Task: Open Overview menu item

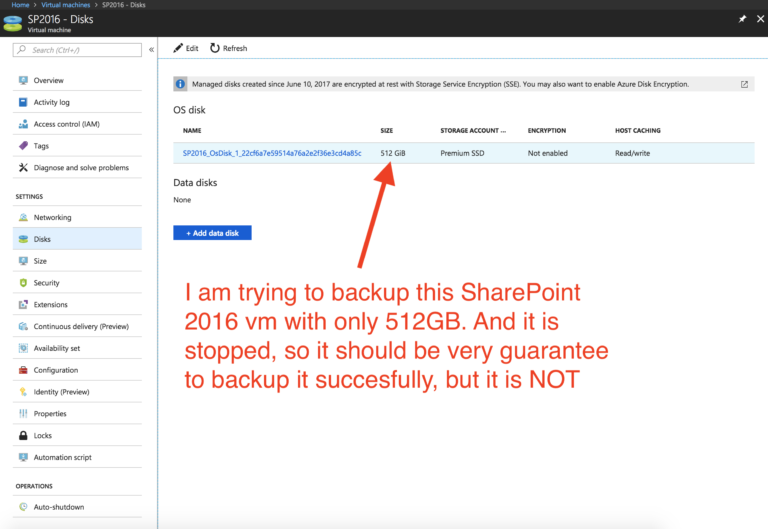Action: click(x=77, y=80)
